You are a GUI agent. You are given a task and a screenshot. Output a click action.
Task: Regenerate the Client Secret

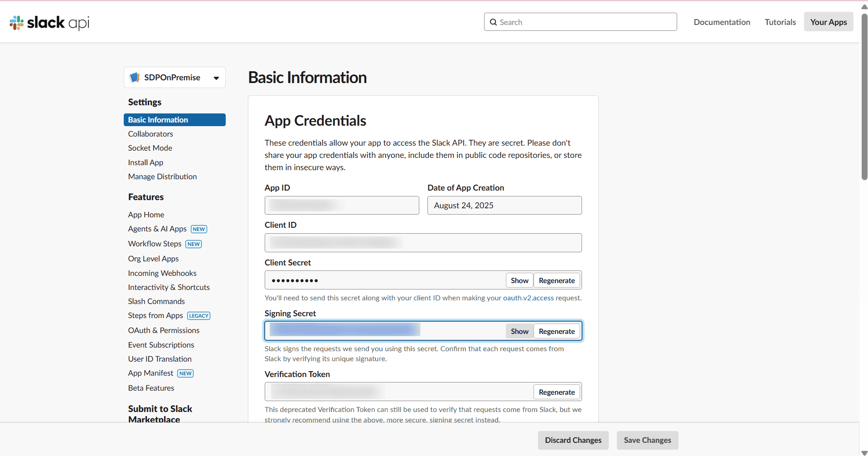pyautogui.click(x=556, y=280)
